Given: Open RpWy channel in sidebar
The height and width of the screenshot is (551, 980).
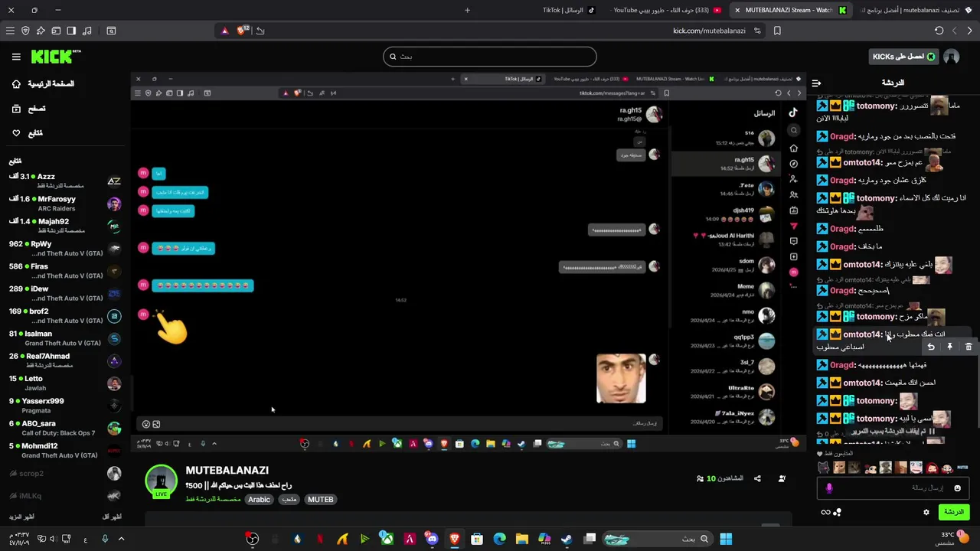Looking at the screenshot, I should tap(65, 248).
